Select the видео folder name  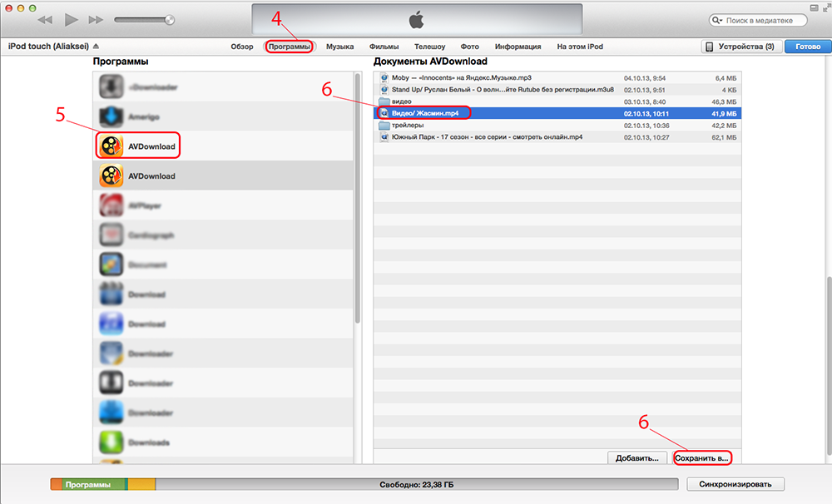(x=402, y=101)
